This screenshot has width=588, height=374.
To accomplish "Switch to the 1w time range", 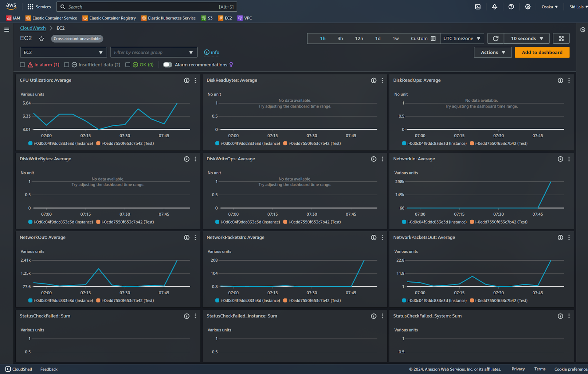I will coord(396,38).
